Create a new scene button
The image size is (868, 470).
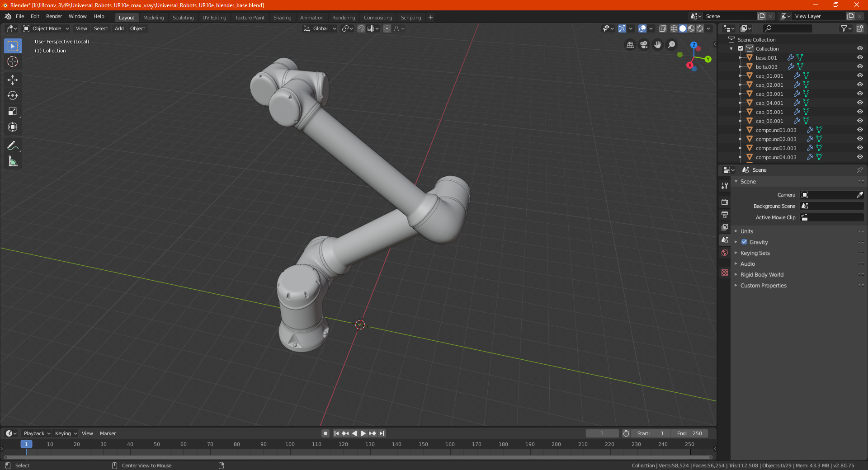pyautogui.click(x=761, y=16)
